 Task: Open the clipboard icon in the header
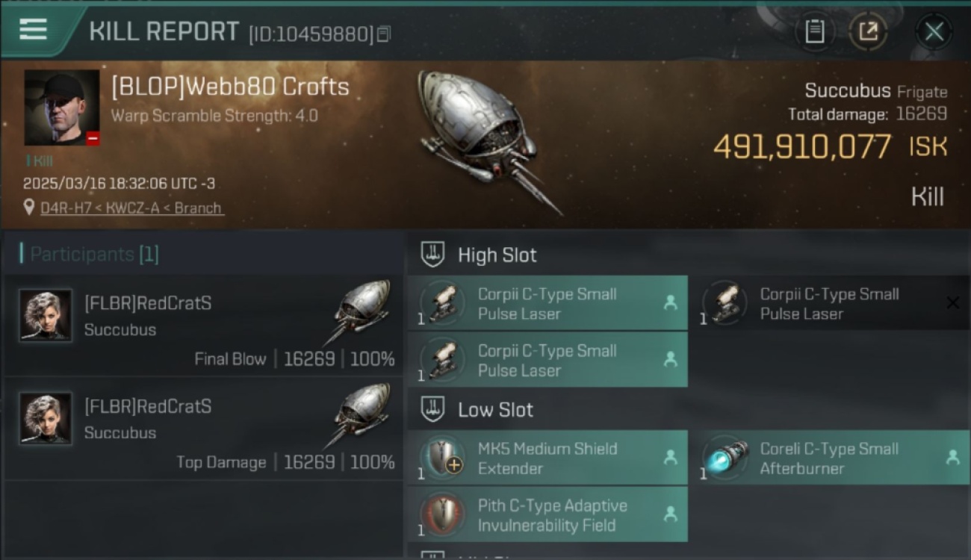(814, 31)
